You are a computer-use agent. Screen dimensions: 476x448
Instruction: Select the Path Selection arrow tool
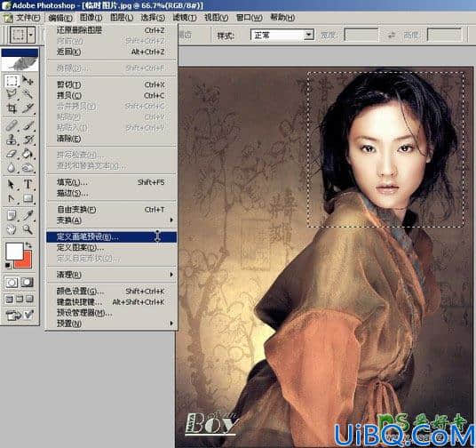(x=12, y=185)
